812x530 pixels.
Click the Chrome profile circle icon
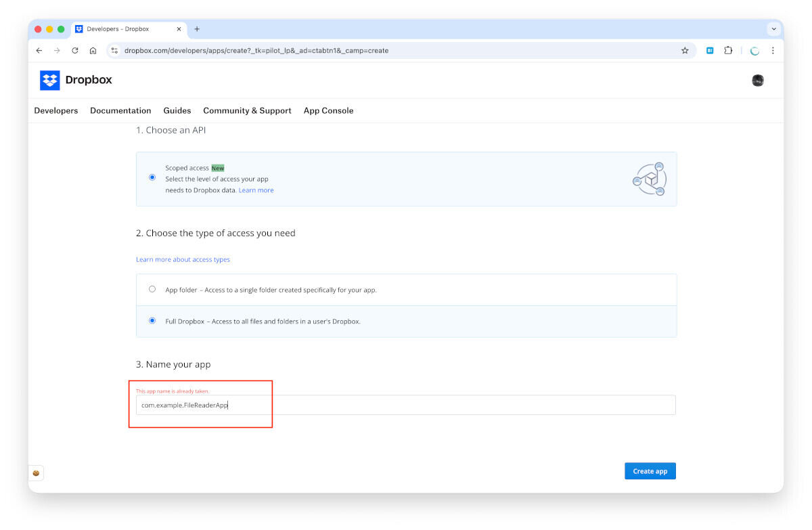(x=754, y=51)
